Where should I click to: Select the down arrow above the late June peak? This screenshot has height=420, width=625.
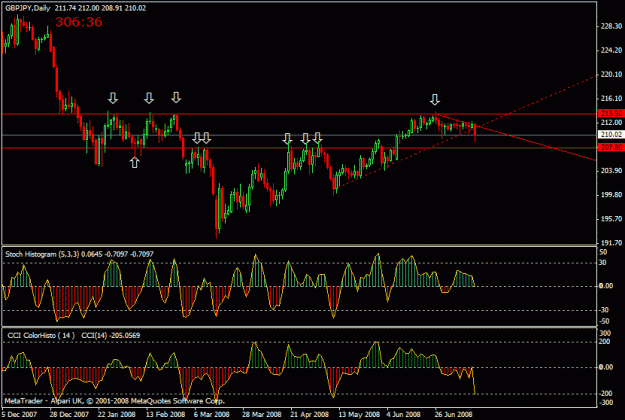(434, 99)
